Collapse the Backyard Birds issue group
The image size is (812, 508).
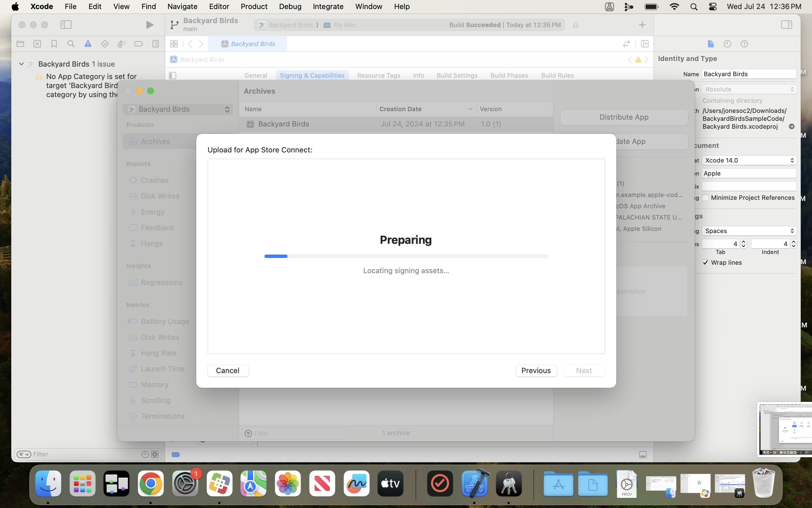coord(21,64)
